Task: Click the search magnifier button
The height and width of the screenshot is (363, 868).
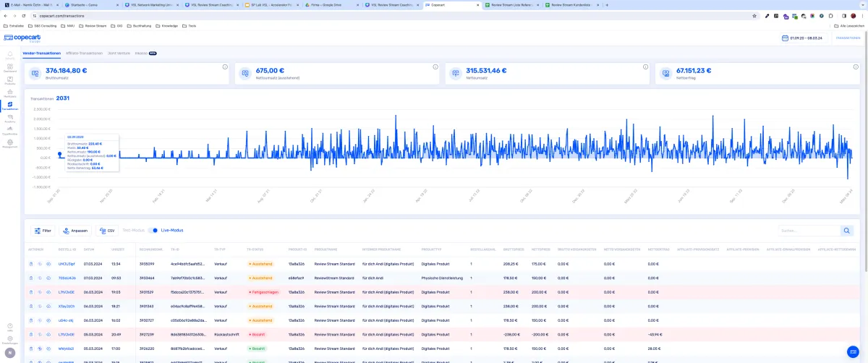Action: (846, 231)
